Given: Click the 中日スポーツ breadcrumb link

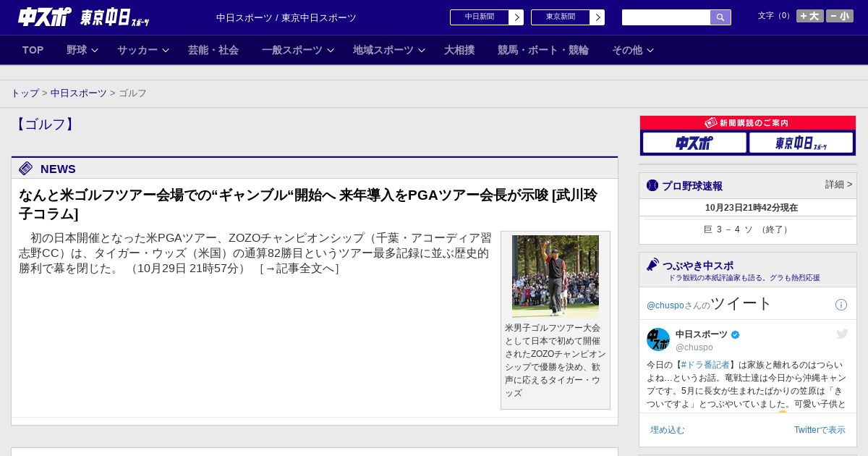Looking at the screenshot, I should click(x=79, y=93).
